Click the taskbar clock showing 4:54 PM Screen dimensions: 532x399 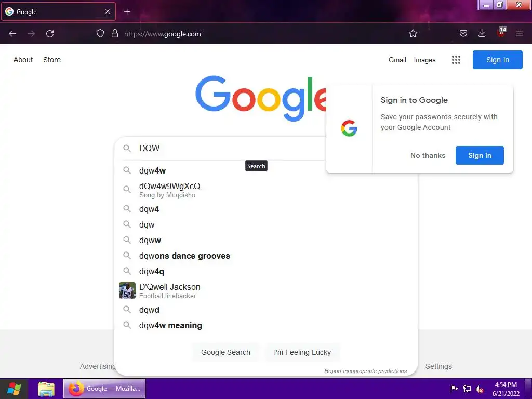[506, 389]
